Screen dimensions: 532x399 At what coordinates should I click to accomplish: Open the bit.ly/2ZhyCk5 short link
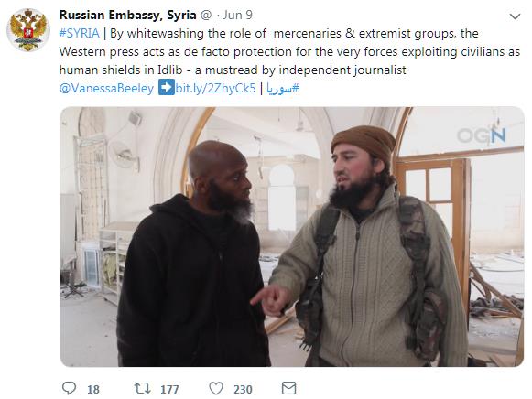pyautogui.click(x=215, y=88)
